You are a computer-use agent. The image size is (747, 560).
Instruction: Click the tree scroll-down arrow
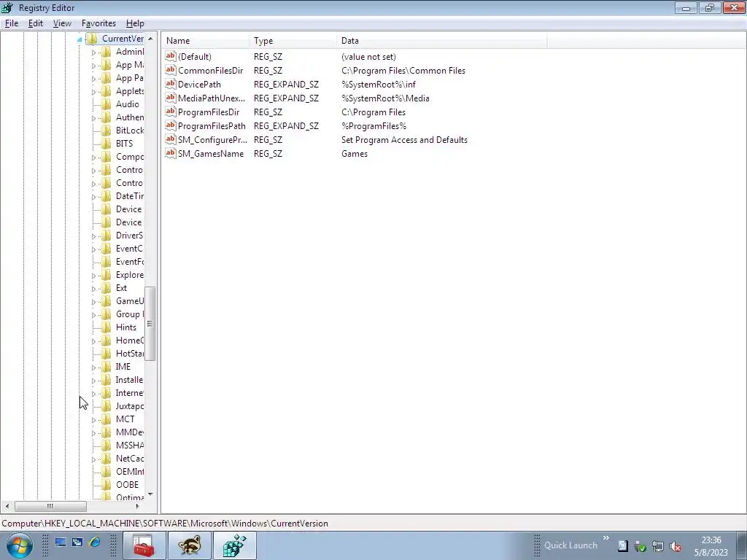point(150,495)
